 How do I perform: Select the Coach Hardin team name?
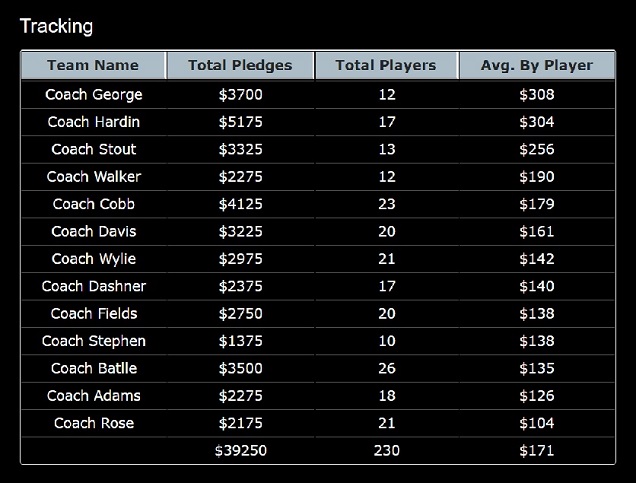94,122
